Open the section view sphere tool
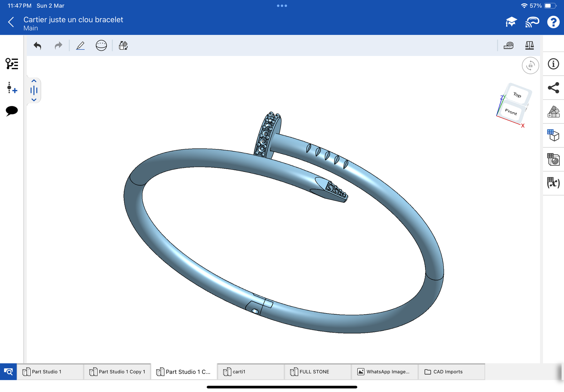 (101, 46)
